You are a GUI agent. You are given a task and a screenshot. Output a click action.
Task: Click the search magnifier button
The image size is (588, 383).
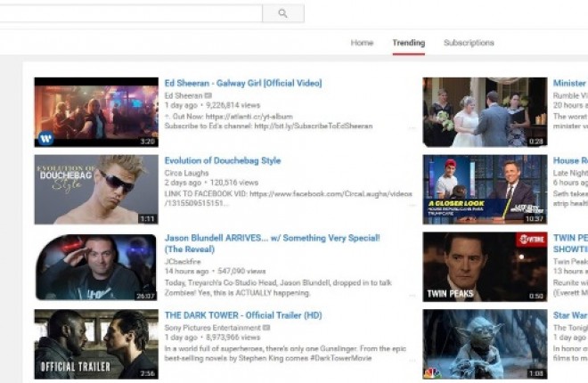pos(283,13)
